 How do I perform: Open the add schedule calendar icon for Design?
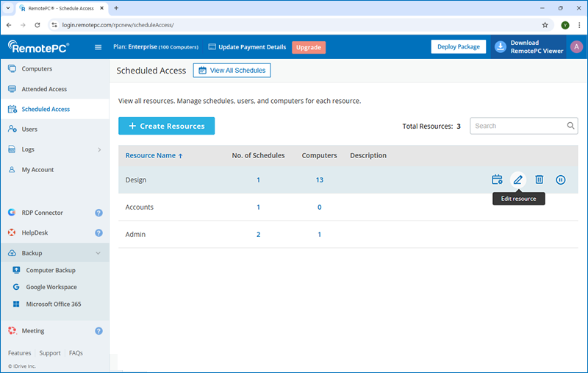pyautogui.click(x=497, y=180)
